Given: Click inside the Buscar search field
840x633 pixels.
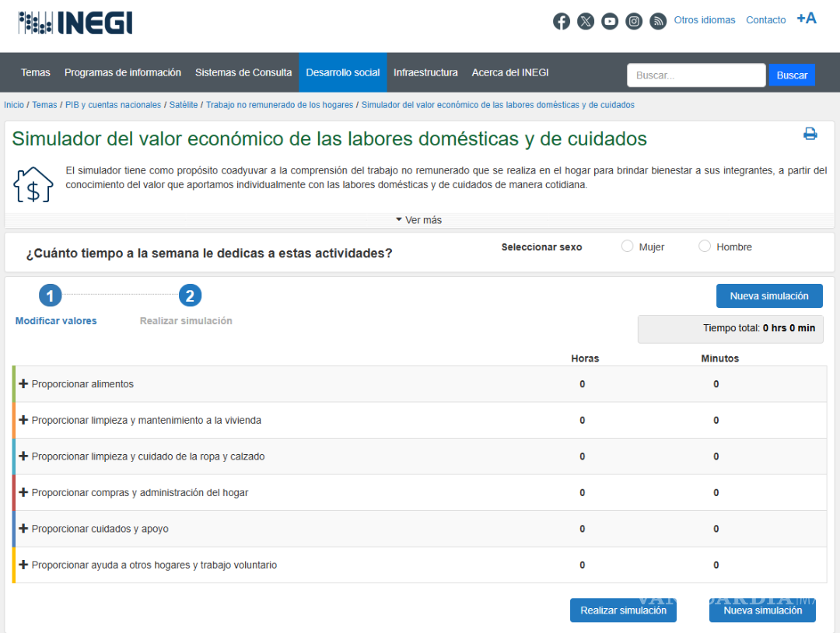Looking at the screenshot, I should pos(695,75).
